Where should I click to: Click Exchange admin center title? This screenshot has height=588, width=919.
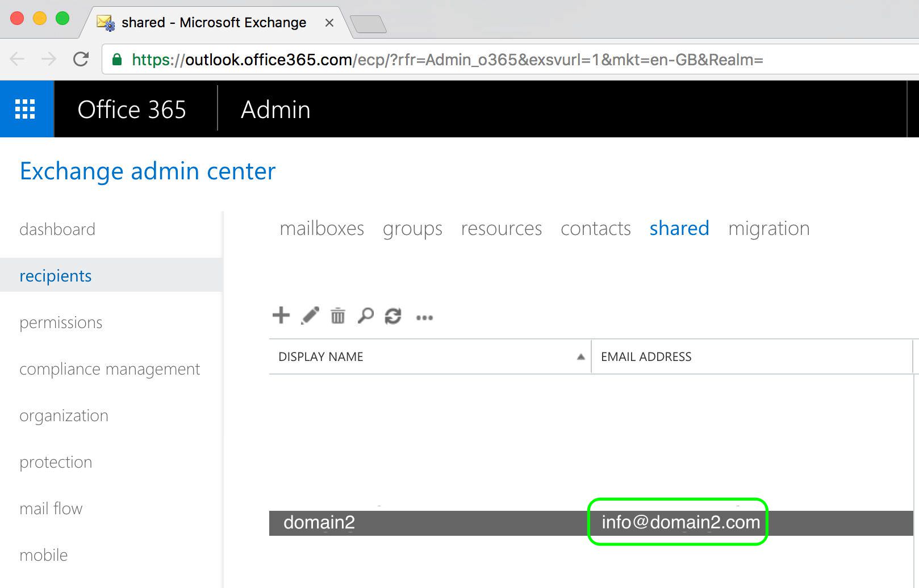pos(148,171)
